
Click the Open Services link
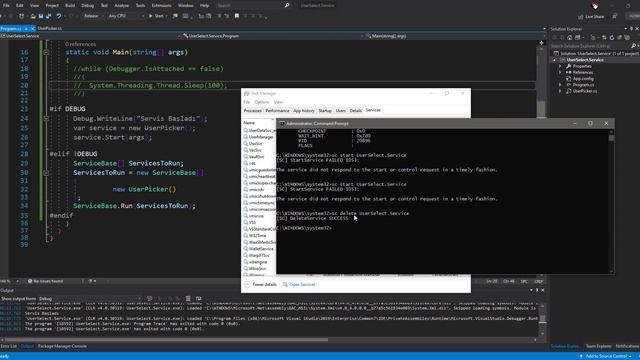click(x=299, y=284)
